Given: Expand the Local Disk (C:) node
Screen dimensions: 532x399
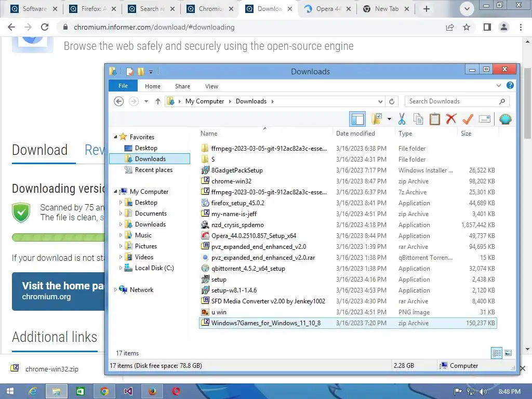Looking at the screenshot, I should click(121, 268).
